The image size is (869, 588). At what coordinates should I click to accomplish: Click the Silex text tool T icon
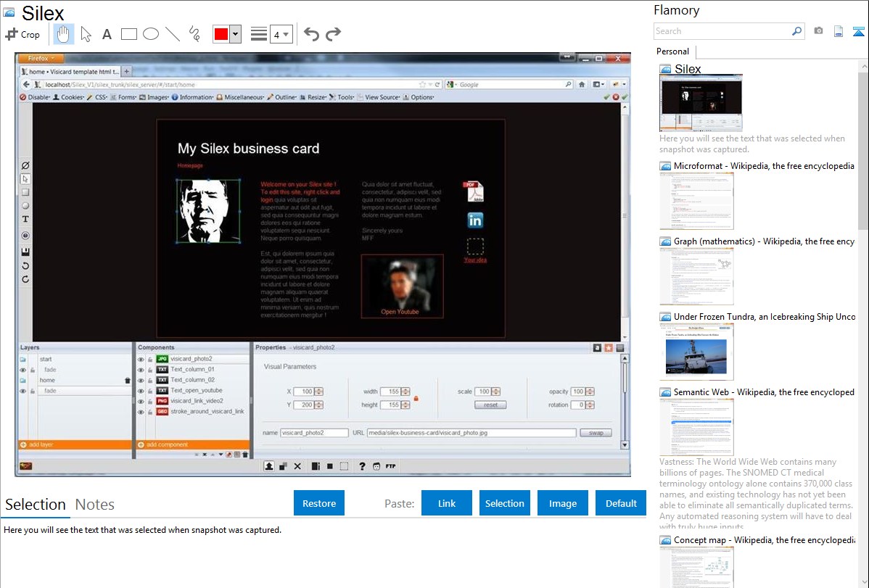click(x=25, y=220)
